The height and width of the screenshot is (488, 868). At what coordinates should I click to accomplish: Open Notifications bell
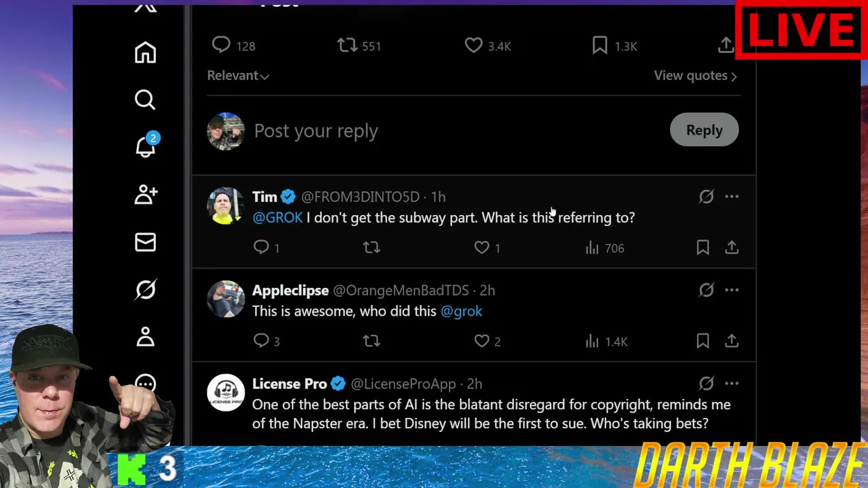145,146
